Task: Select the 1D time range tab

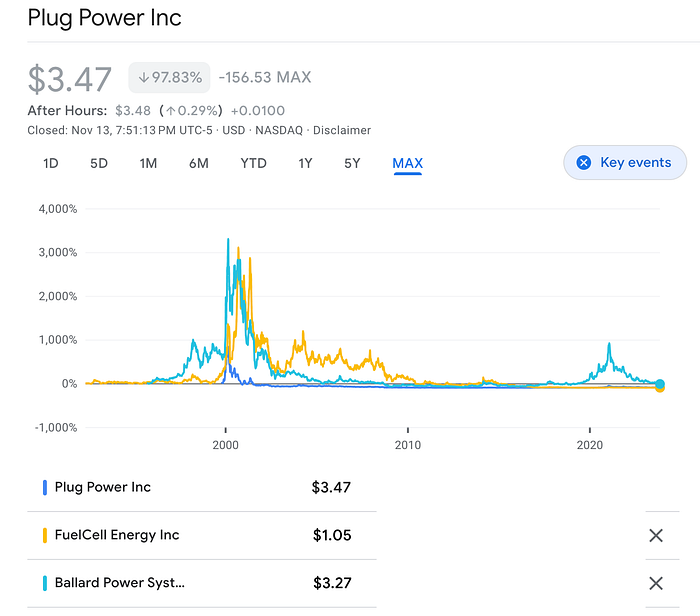Action: tap(50, 163)
